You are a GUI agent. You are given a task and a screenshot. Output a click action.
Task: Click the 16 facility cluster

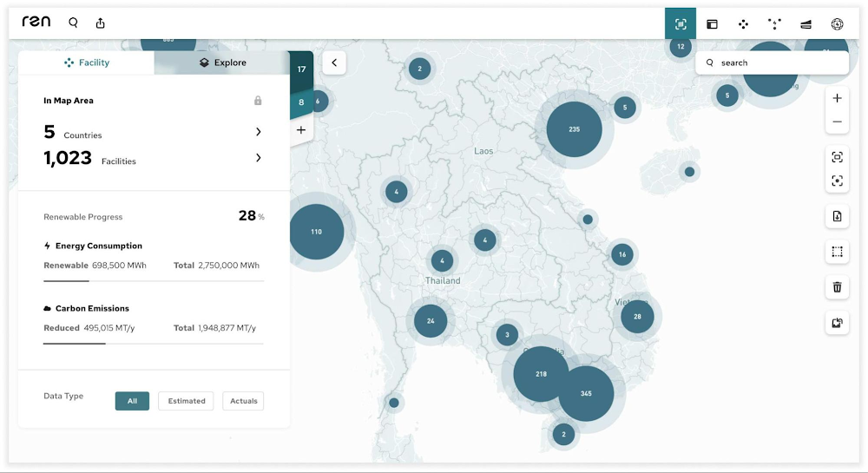[x=622, y=254]
